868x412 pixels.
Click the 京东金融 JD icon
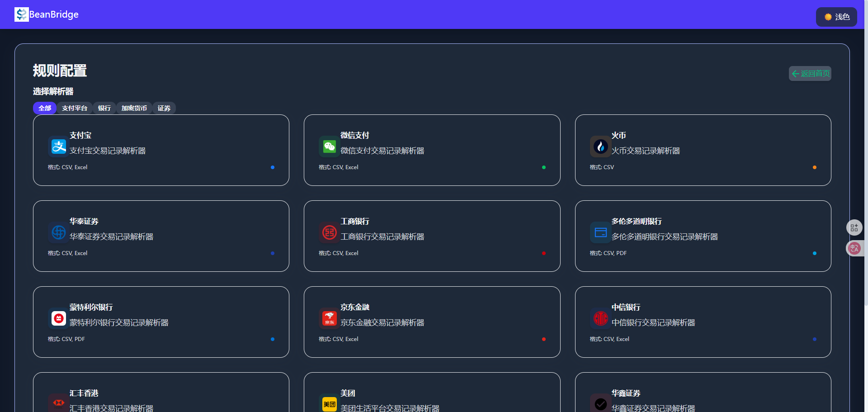click(330, 318)
